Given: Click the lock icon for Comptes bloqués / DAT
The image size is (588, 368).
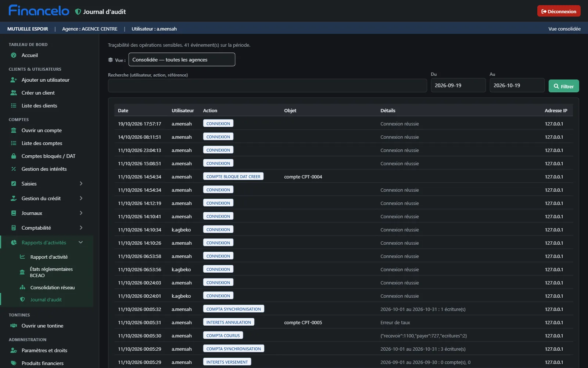Looking at the screenshot, I should (x=14, y=156).
